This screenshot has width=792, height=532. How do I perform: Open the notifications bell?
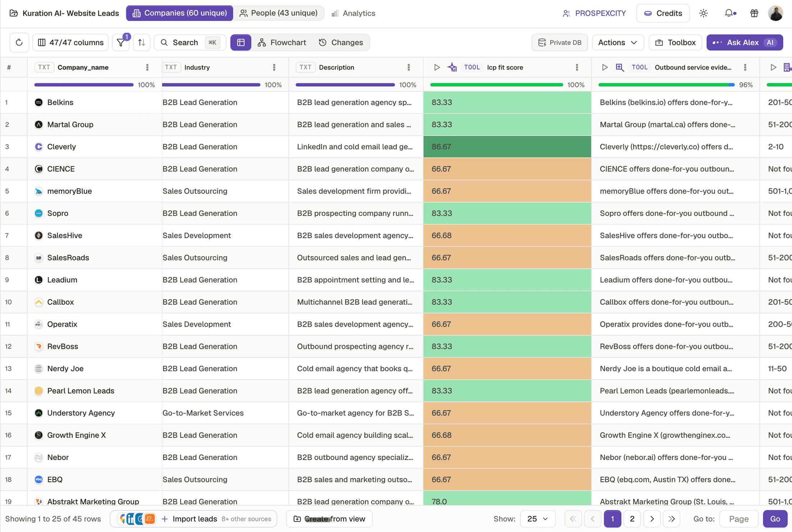click(x=729, y=13)
